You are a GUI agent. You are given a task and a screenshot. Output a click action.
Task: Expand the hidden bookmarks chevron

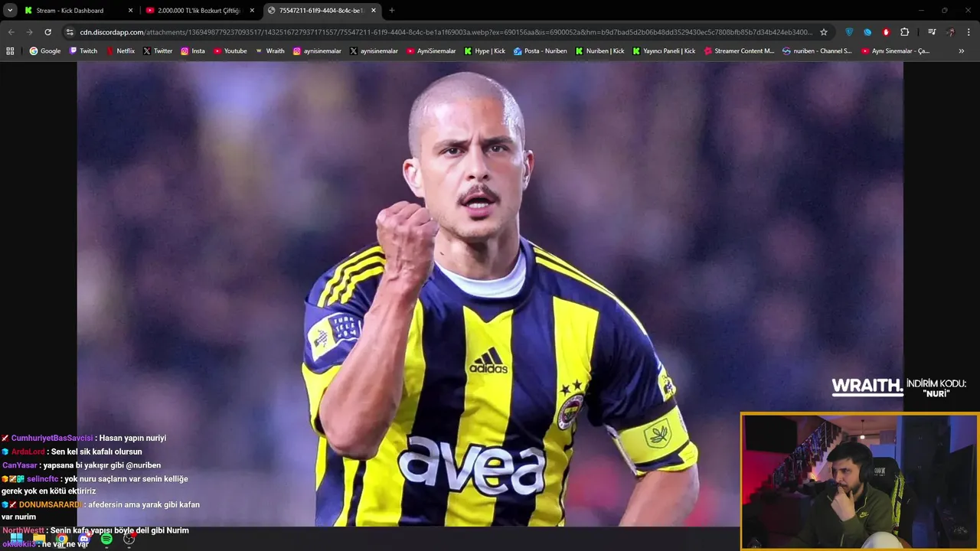[x=962, y=51]
